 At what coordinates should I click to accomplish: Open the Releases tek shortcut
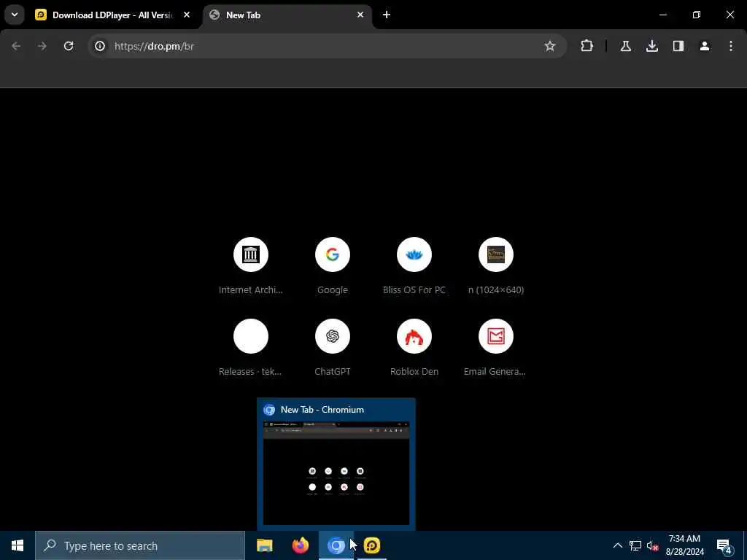click(x=251, y=348)
